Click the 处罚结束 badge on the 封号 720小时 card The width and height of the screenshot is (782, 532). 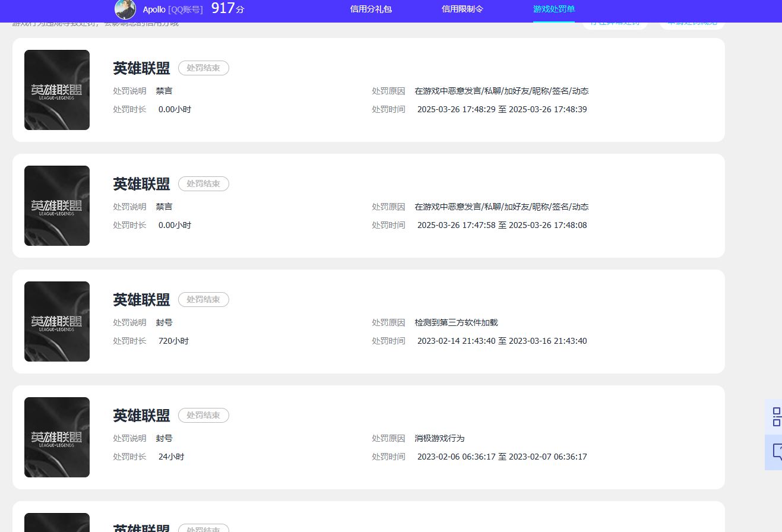tap(203, 299)
